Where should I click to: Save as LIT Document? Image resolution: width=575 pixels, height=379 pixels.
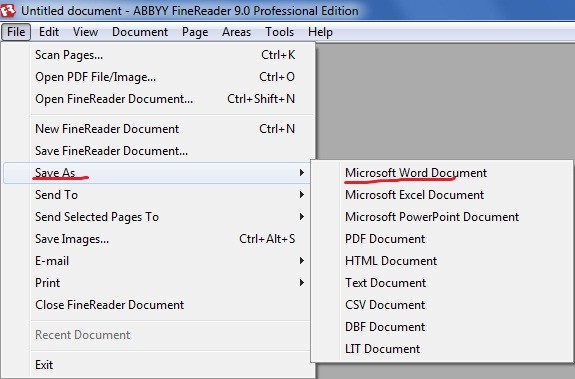pyautogui.click(x=442, y=349)
